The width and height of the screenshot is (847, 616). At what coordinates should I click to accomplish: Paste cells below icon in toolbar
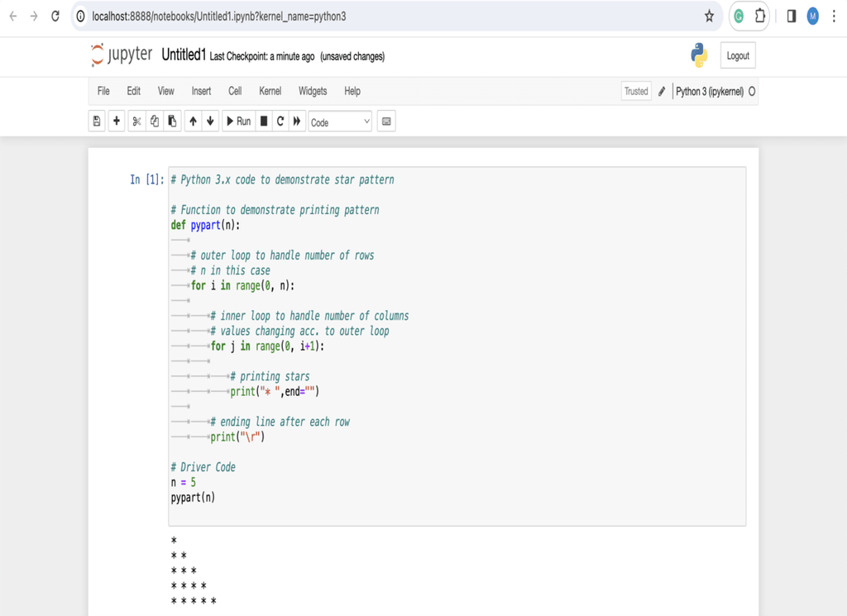pos(172,122)
